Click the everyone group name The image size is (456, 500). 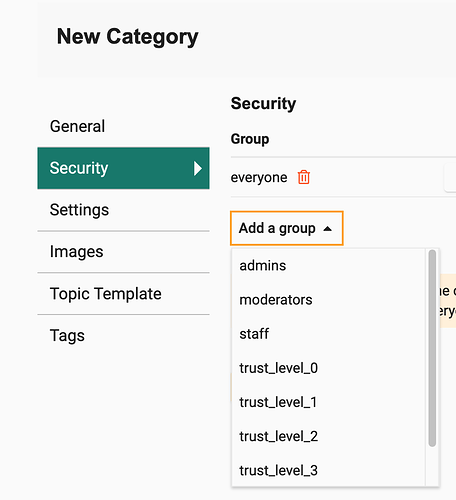(259, 177)
